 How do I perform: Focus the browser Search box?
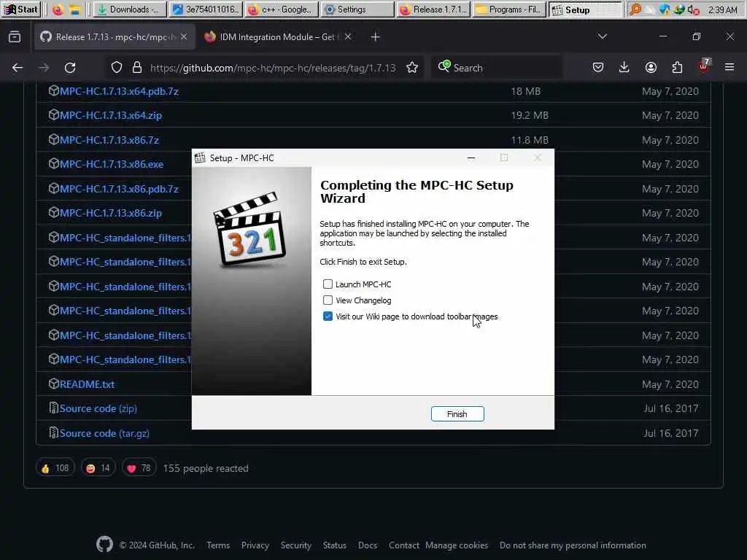(498, 68)
